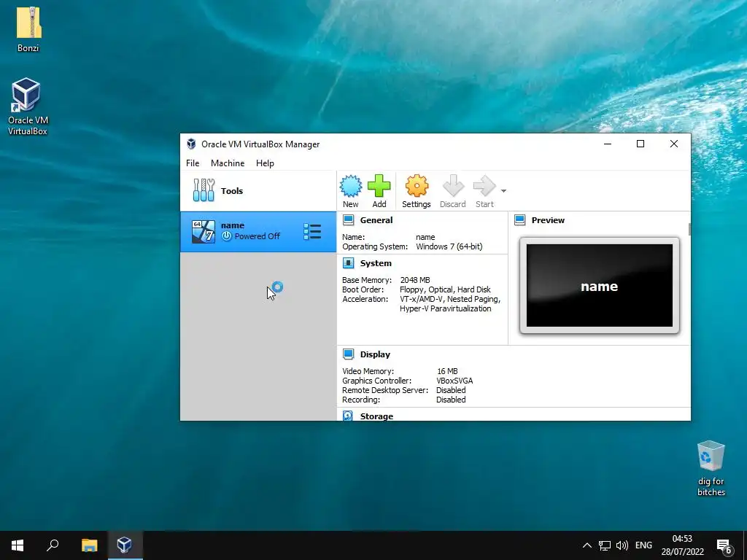Image resolution: width=747 pixels, height=560 pixels.
Task: Select the Windows 7 VM icon for name
Action: (x=204, y=232)
